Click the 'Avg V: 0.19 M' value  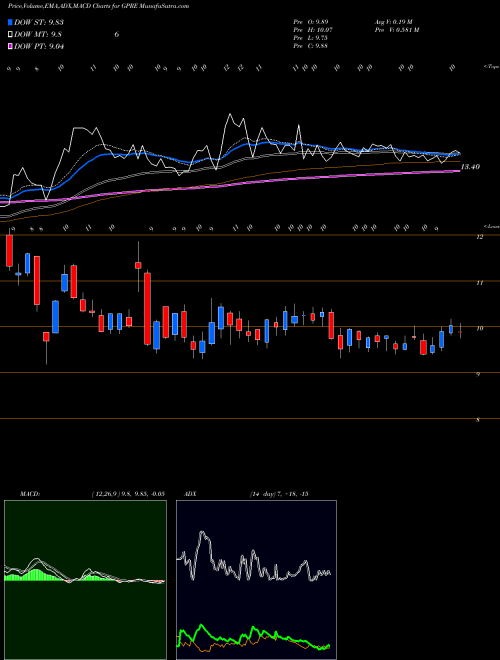[395, 22]
